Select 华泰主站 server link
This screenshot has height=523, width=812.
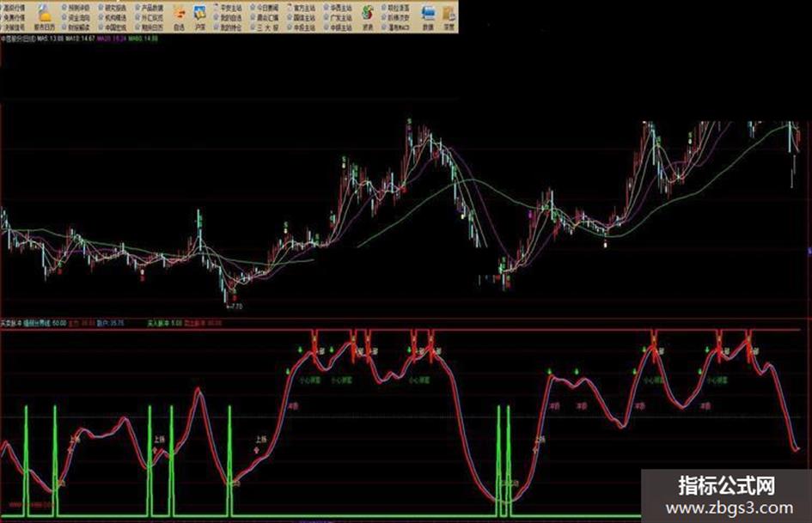coord(337,8)
